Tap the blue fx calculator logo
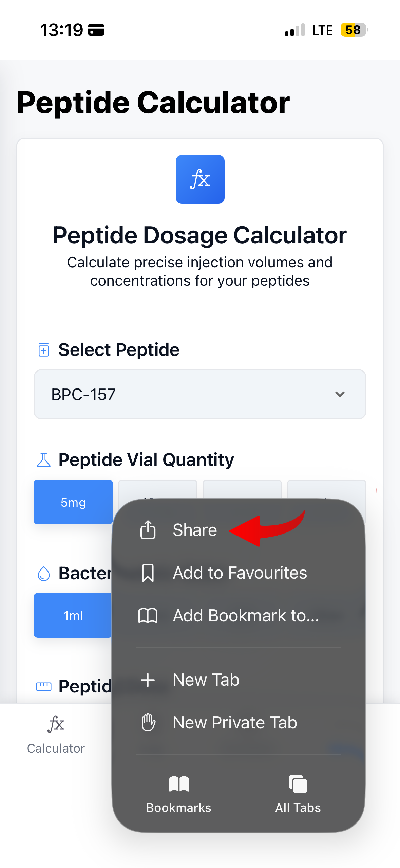400x868 pixels. (200, 179)
